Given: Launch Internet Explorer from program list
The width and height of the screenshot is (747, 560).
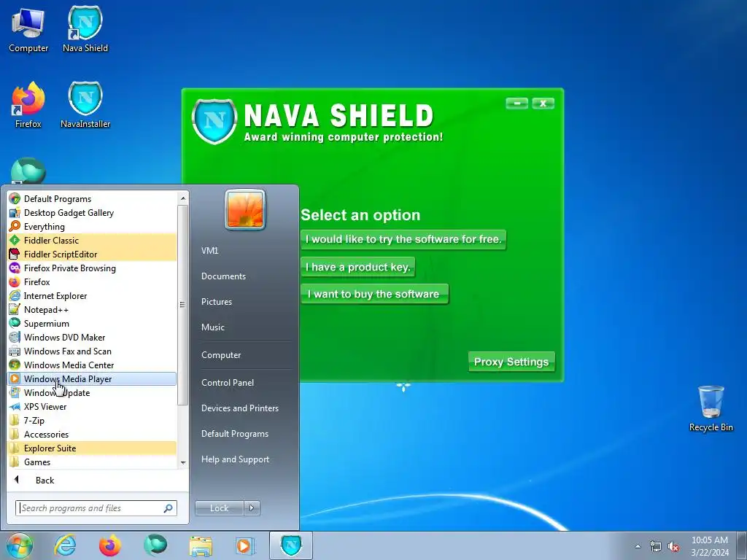Looking at the screenshot, I should (x=93, y=296).
